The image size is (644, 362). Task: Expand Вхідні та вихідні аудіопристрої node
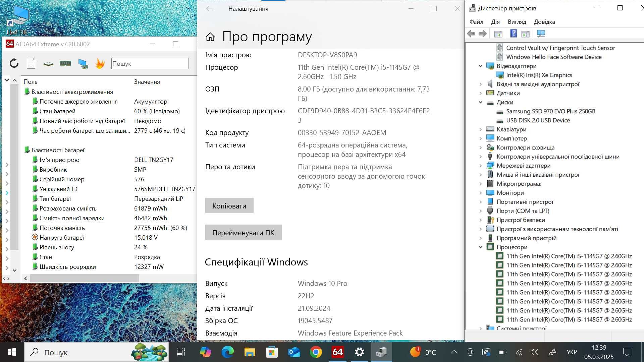click(x=480, y=84)
